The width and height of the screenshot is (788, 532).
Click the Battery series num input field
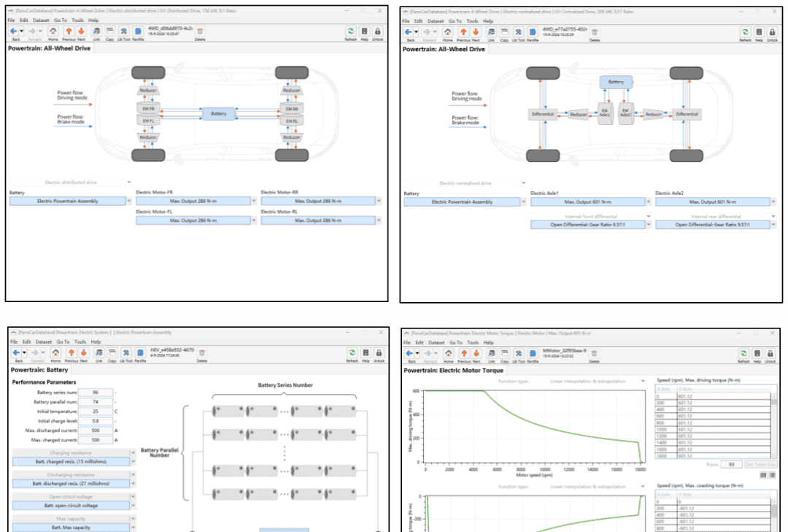[95, 393]
